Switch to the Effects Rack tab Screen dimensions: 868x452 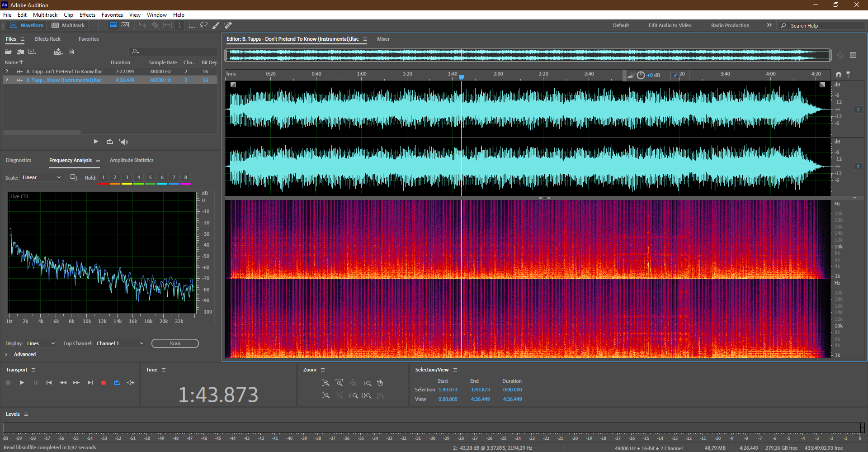(x=47, y=39)
